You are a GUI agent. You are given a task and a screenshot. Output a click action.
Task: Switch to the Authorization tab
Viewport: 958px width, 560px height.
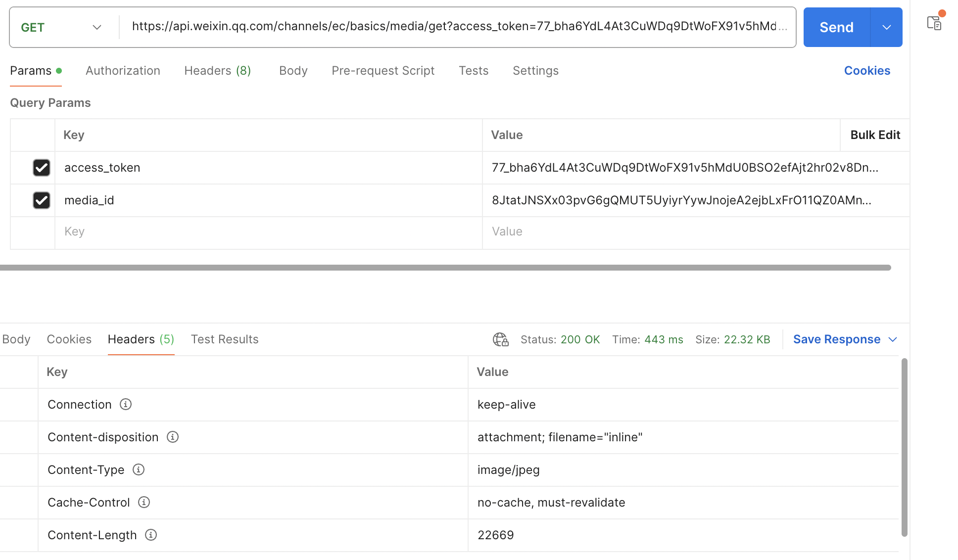coord(123,71)
